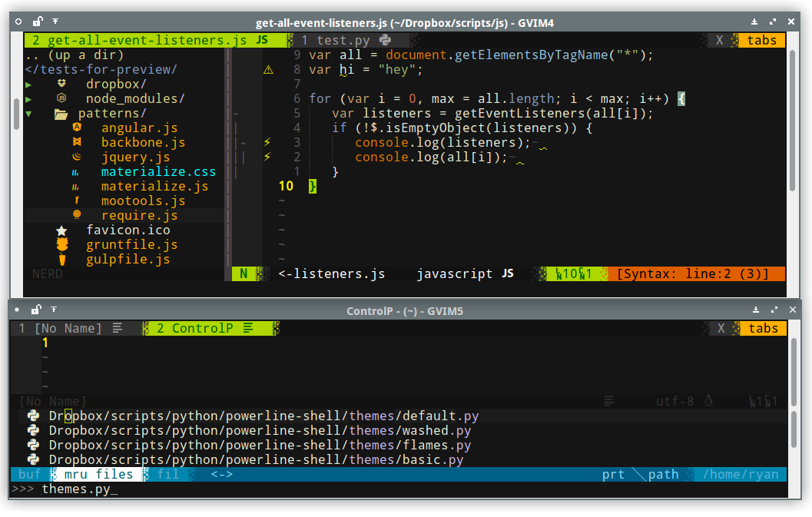Image resolution: width=812 pixels, height=517 pixels.
Task: Click the NERDTree left-side scrollbar
Action: click(16, 114)
